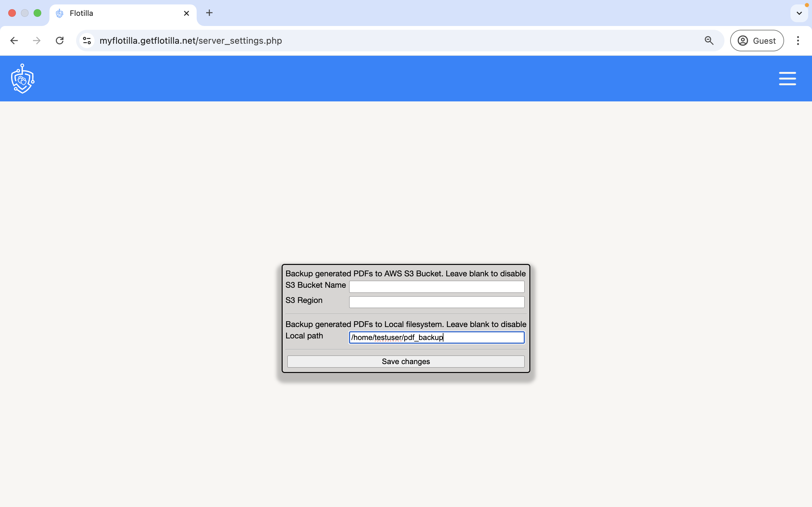The image size is (812, 507).
Task: Open a new browser tab
Action: point(209,13)
